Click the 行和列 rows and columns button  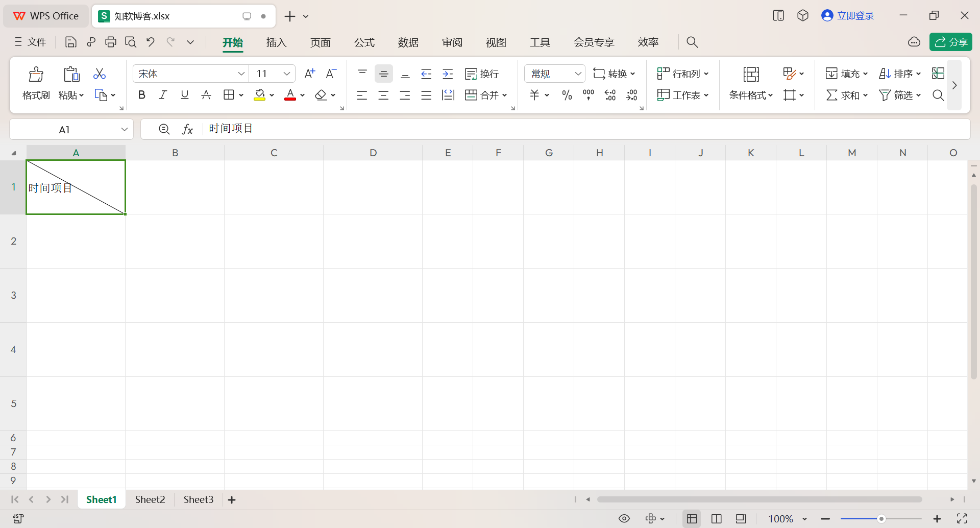click(x=683, y=74)
